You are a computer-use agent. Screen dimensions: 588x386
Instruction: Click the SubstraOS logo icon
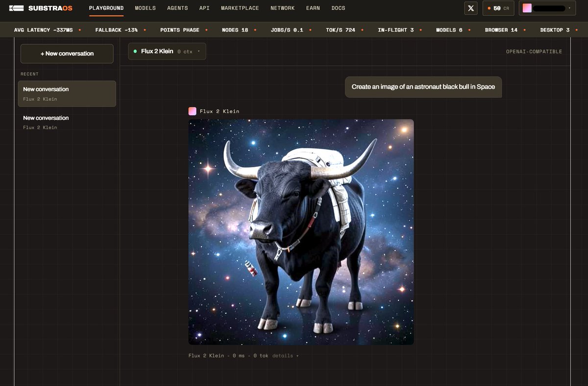click(17, 8)
